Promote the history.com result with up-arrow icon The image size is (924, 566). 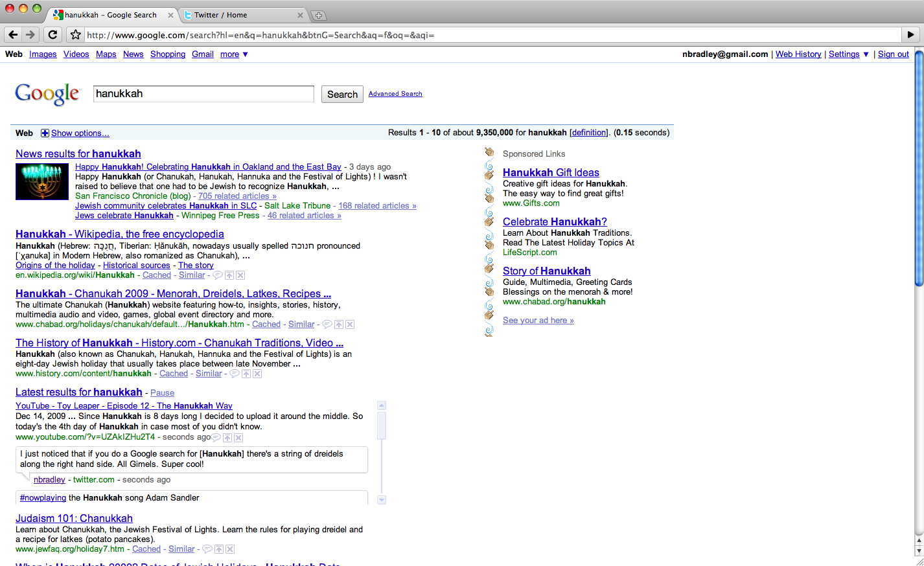[246, 374]
